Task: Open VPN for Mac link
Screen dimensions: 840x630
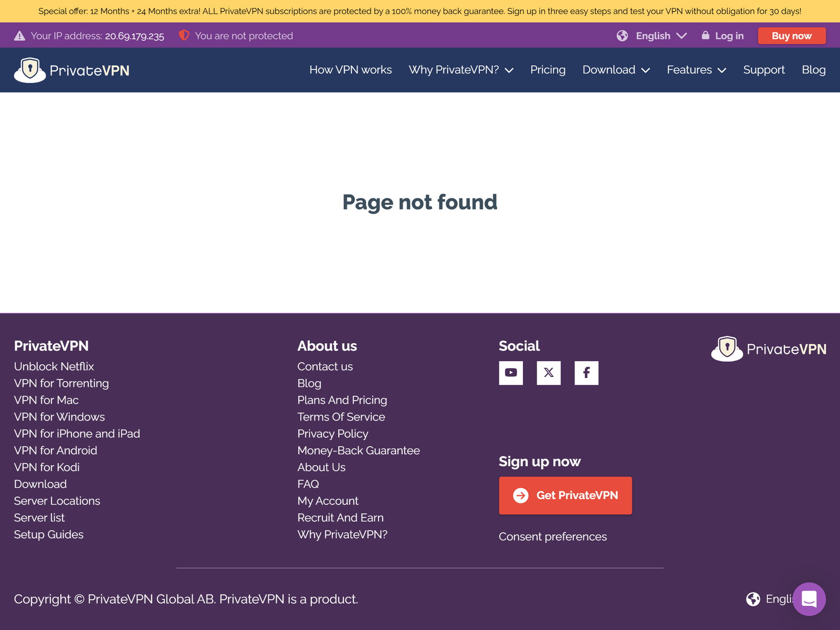Action: click(x=46, y=400)
